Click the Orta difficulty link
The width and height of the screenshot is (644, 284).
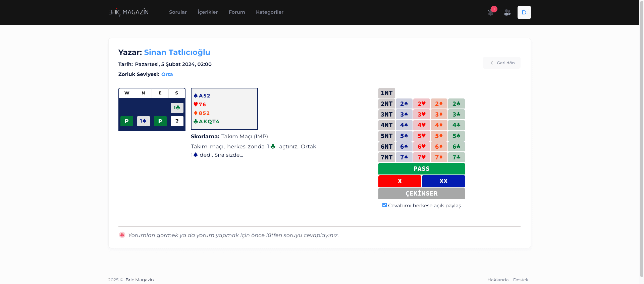point(167,74)
